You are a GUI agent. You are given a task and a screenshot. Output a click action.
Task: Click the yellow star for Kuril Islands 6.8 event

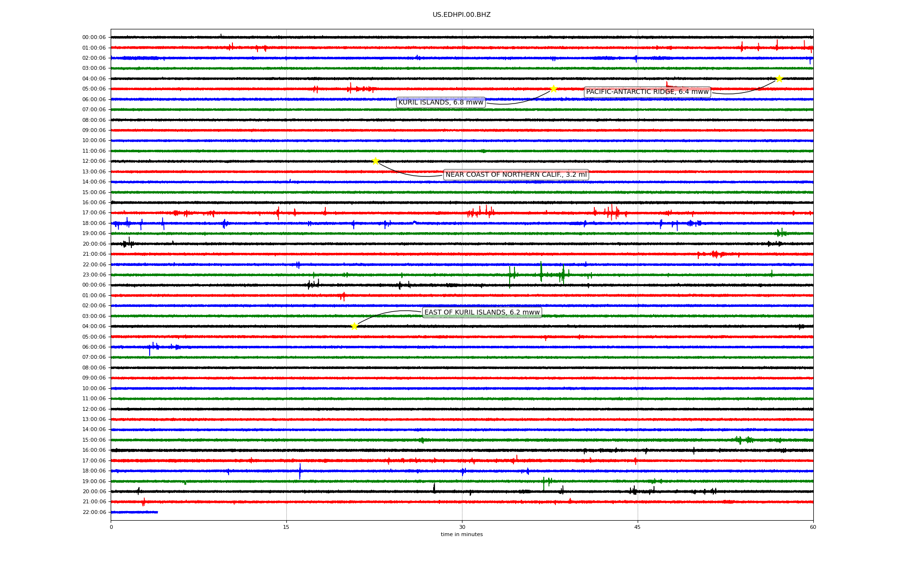(553, 89)
